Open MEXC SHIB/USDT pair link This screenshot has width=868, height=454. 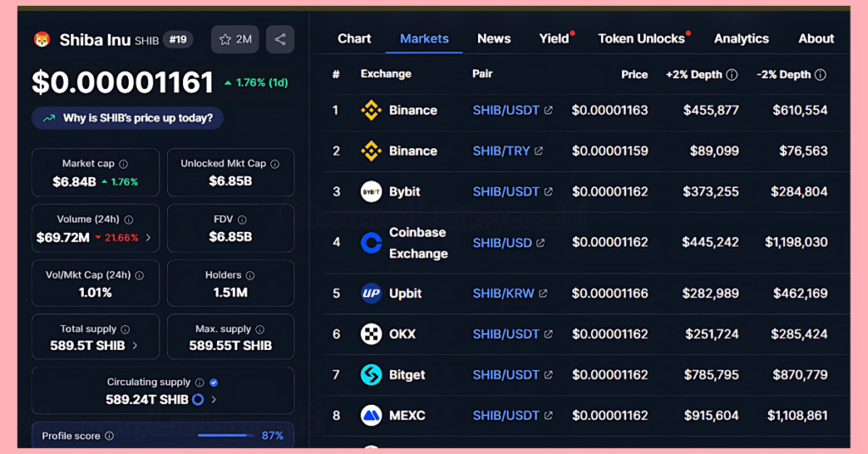pos(506,415)
